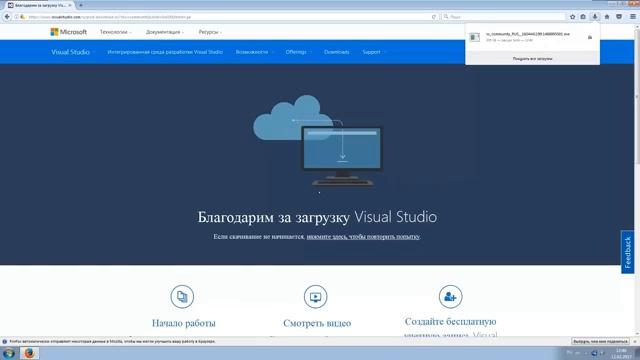The height and width of the screenshot is (360, 640).
Task: Expand the Возможности dropdown
Action: pyautogui.click(x=254, y=52)
